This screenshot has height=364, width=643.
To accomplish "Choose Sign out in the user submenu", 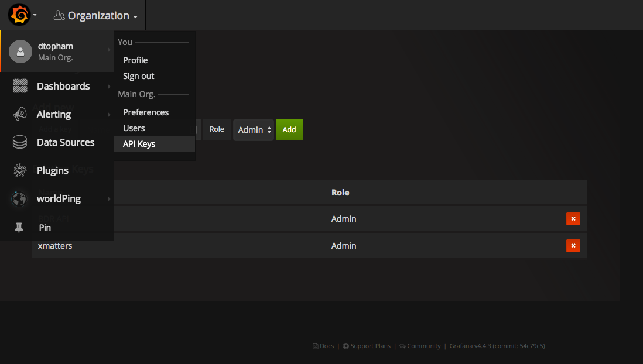I will pos(139,76).
